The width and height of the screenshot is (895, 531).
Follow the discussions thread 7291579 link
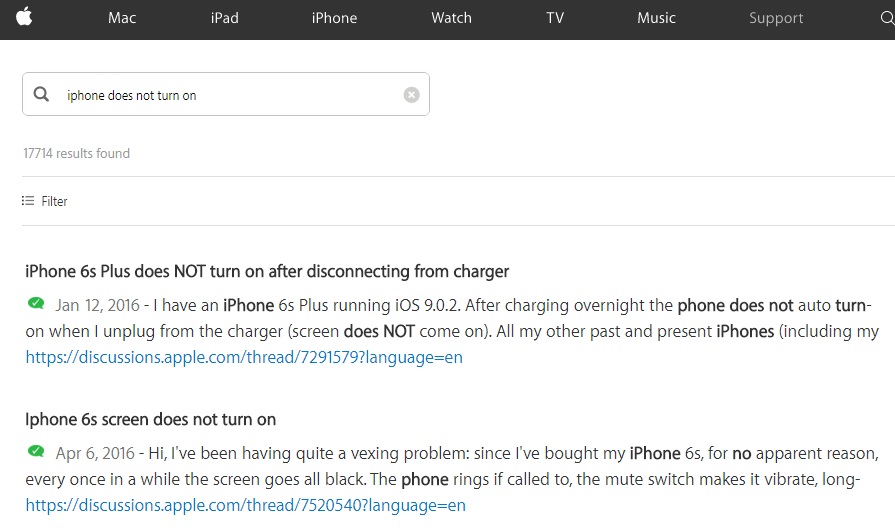pyautogui.click(x=244, y=357)
